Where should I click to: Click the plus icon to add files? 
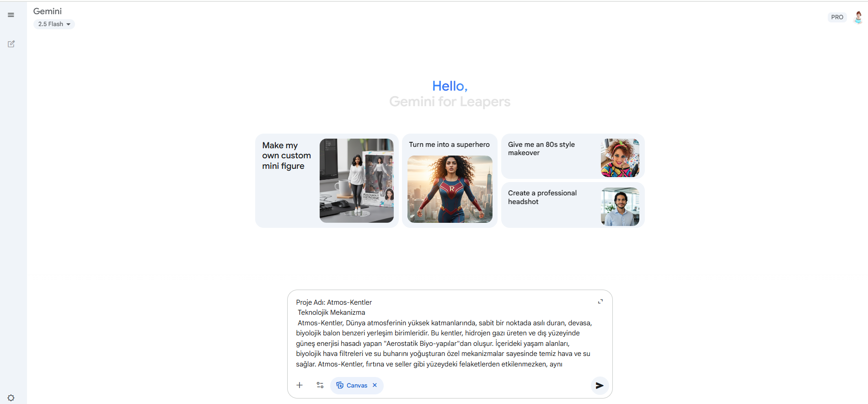[300, 385]
